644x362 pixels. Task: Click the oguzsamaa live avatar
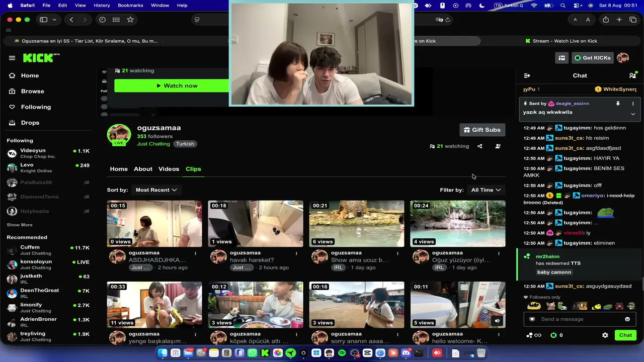point(119,135)
